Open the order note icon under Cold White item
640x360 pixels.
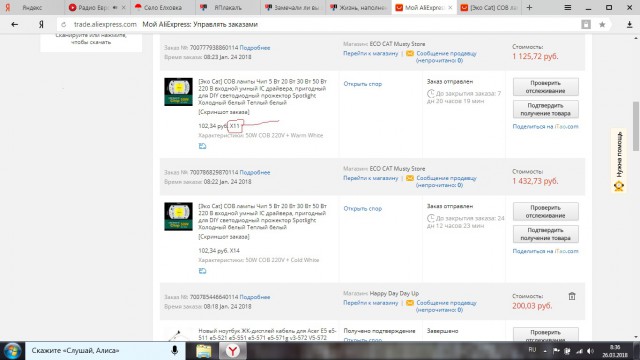[x=202, y=271]
